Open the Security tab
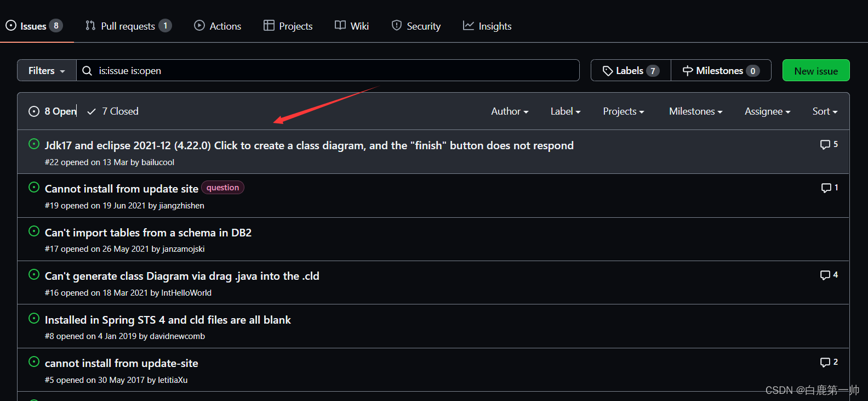Viewport: 868px width, 401px height. 416,26
